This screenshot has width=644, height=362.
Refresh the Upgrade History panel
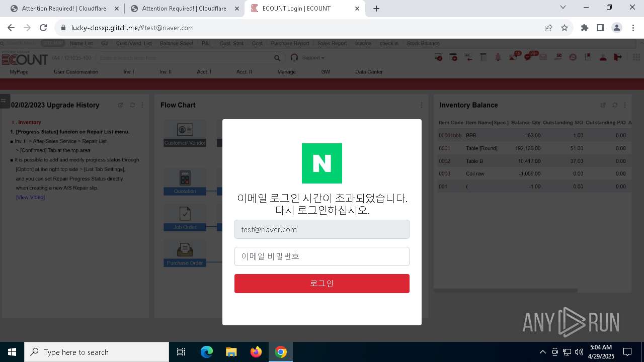point(132,105)
